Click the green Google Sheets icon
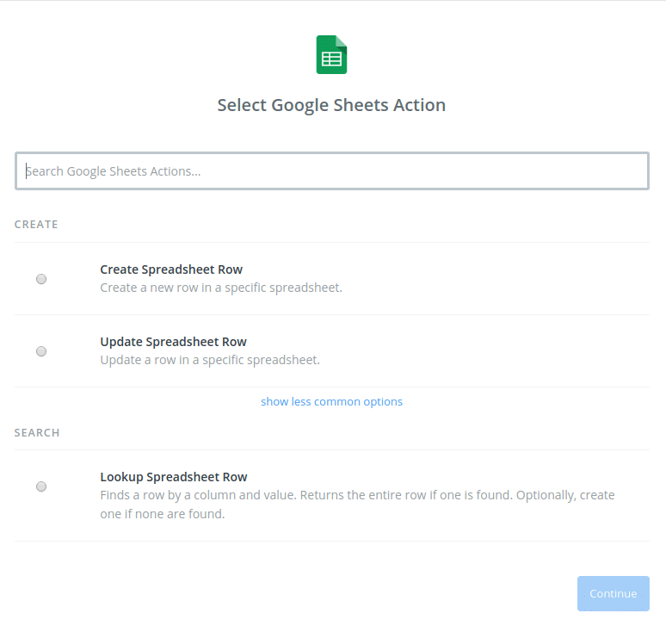The image size is (666, 644). point(331,54)
